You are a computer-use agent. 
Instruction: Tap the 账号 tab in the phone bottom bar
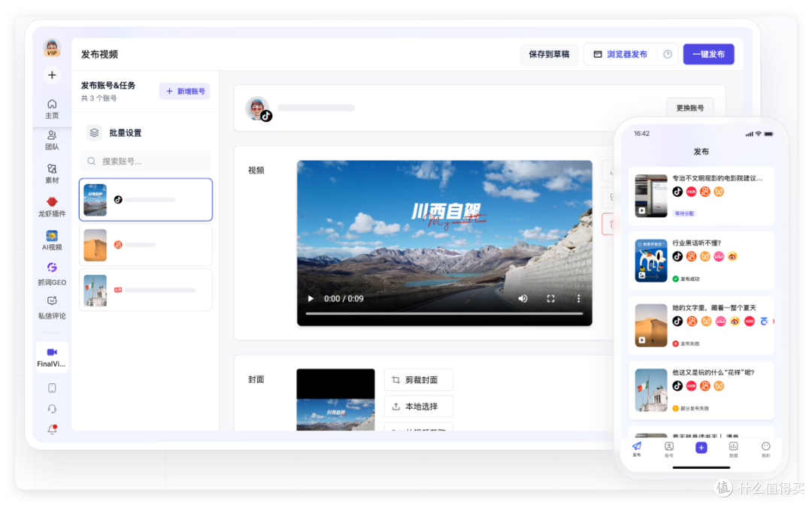pyautogui.click(x=669, y=449)
